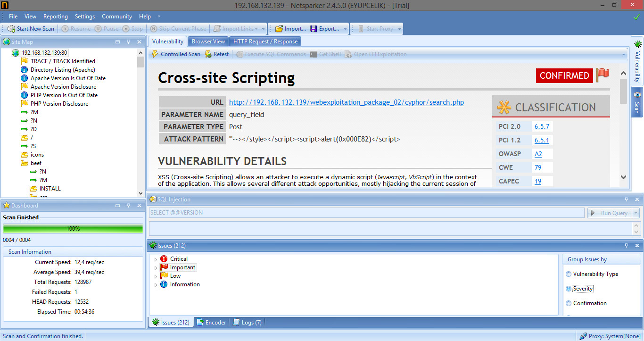Click the red Critical severity icon
The image size is (644, 341).
pyautogui.click(x=164, y=259)
